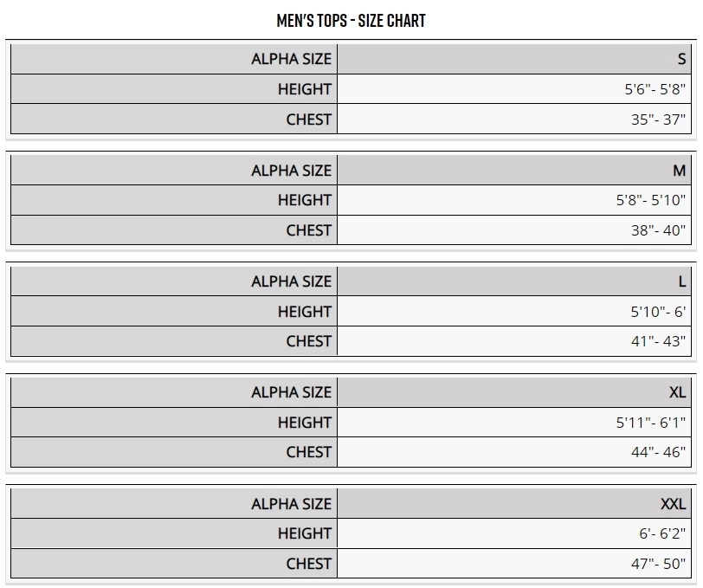Image resolution: width=703 pixels, height=588 pixels.
Task: Click the MEN'S TOPS - SIZE CHART title
Action: (351, 21)
